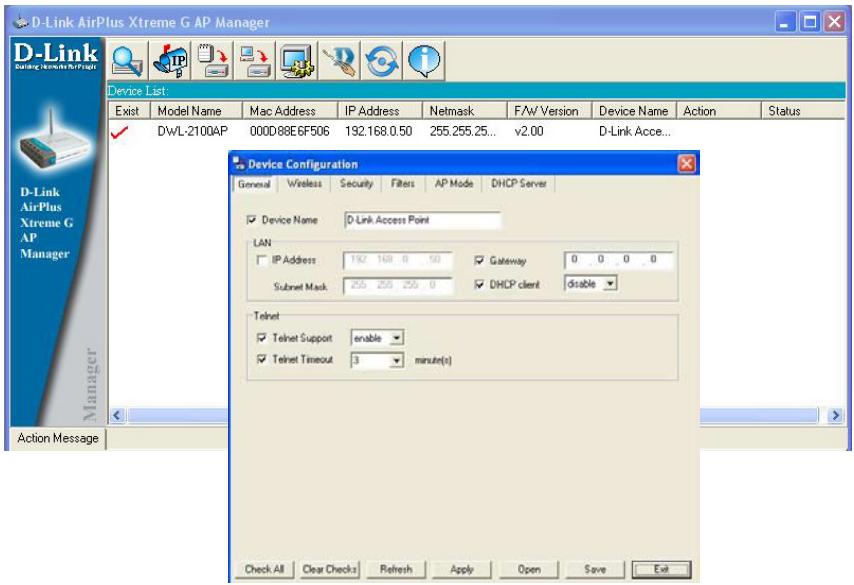
Task: Click the device list left scroll arrow
Action: [117, 416]
